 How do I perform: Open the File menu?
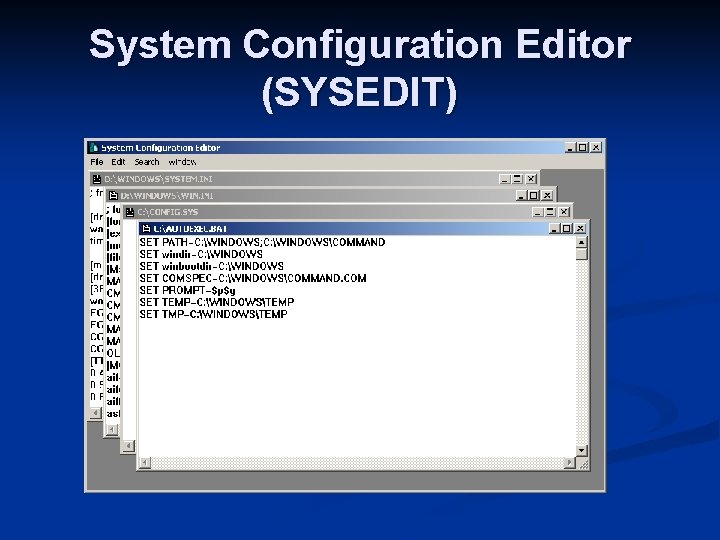coord(96,162)
